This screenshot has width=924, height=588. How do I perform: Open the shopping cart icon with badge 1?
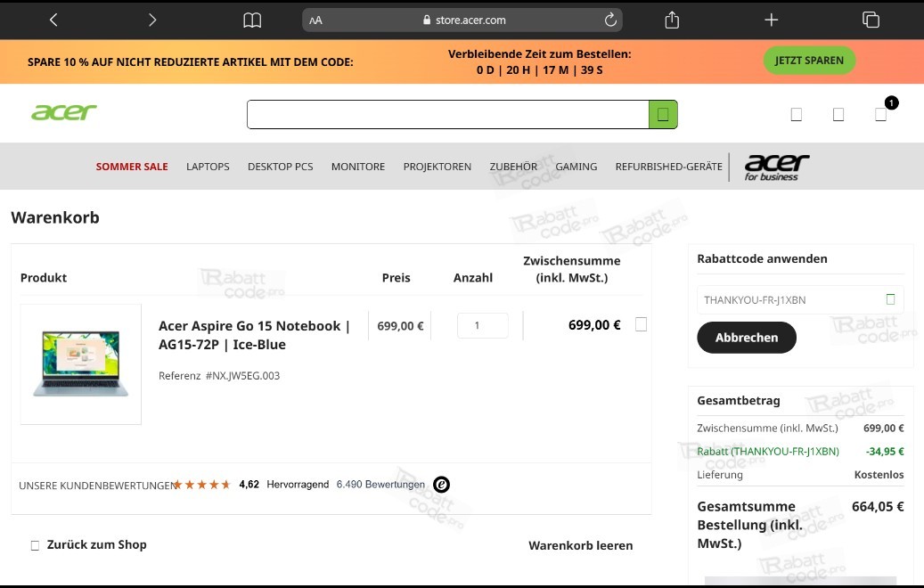click(x=881, y=114)
